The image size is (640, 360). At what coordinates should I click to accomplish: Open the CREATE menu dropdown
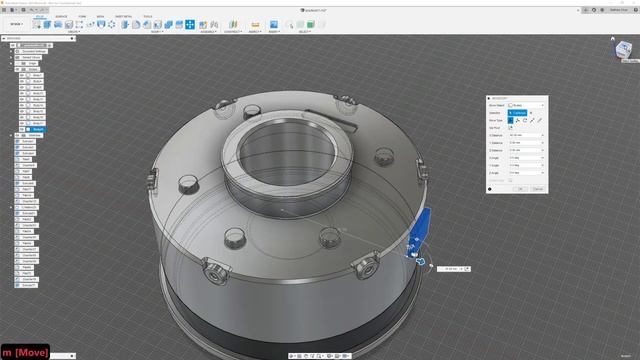tap(74, 31)
